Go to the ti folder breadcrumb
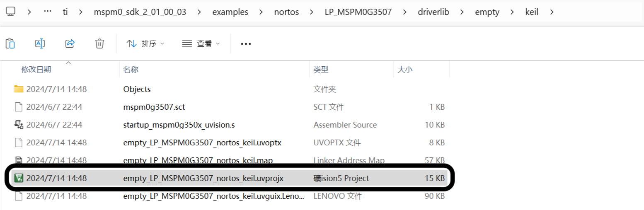 tap(65, 12)
